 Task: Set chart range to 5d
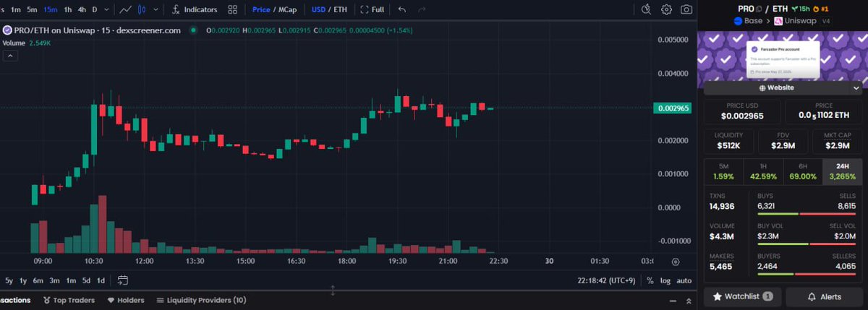(x=86, y=280)
